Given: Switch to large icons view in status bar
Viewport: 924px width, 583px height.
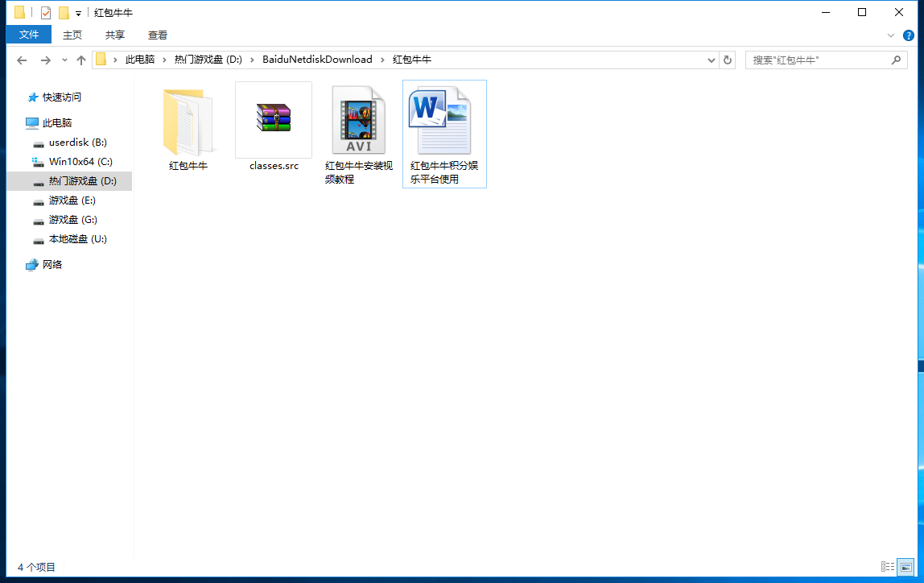Looking at the screenshot, I should (x=905, y=567).
